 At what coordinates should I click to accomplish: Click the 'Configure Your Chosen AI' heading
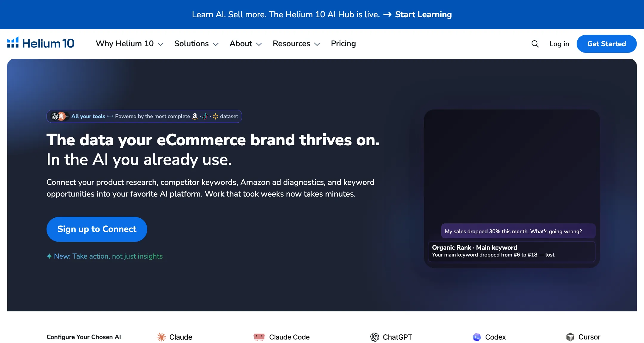[x=84, y=337]
